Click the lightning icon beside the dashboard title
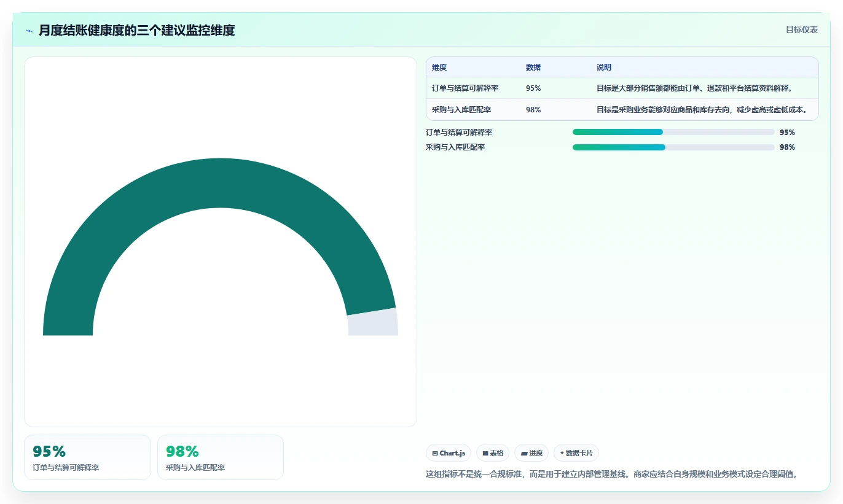843x504 pixels. tap(29, 30)
